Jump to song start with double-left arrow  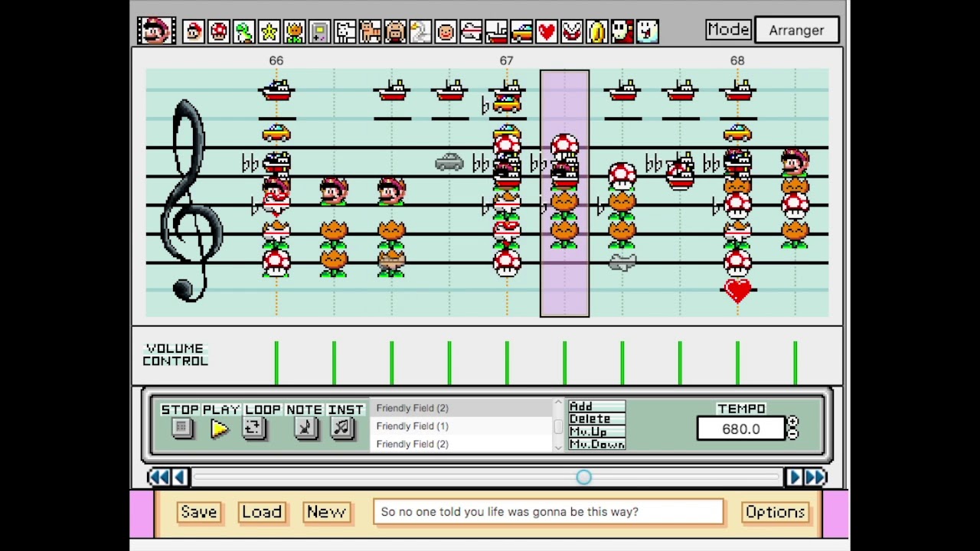[x=158, y=478]
